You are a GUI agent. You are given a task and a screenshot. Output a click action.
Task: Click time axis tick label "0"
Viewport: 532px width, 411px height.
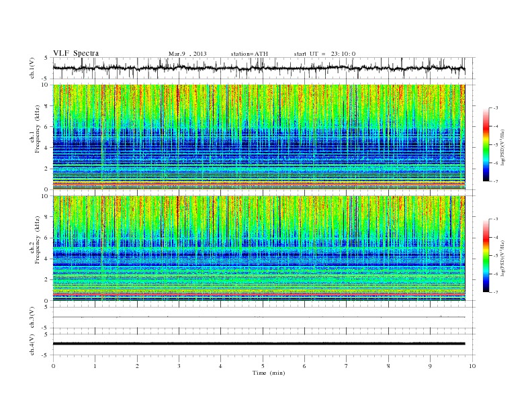53,366
